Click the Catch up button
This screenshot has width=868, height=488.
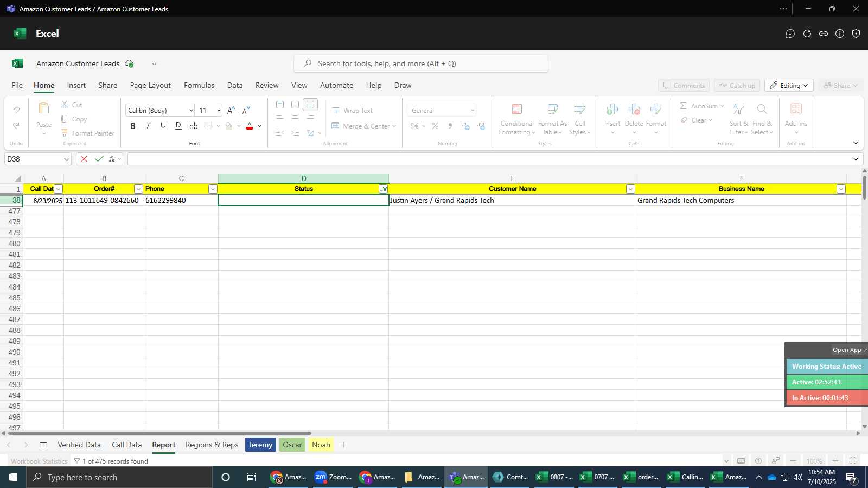click(x=737, y=85)
